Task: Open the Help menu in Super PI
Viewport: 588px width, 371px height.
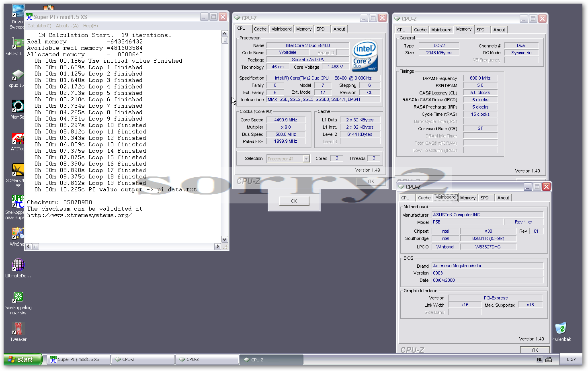Action: (90, 26)
